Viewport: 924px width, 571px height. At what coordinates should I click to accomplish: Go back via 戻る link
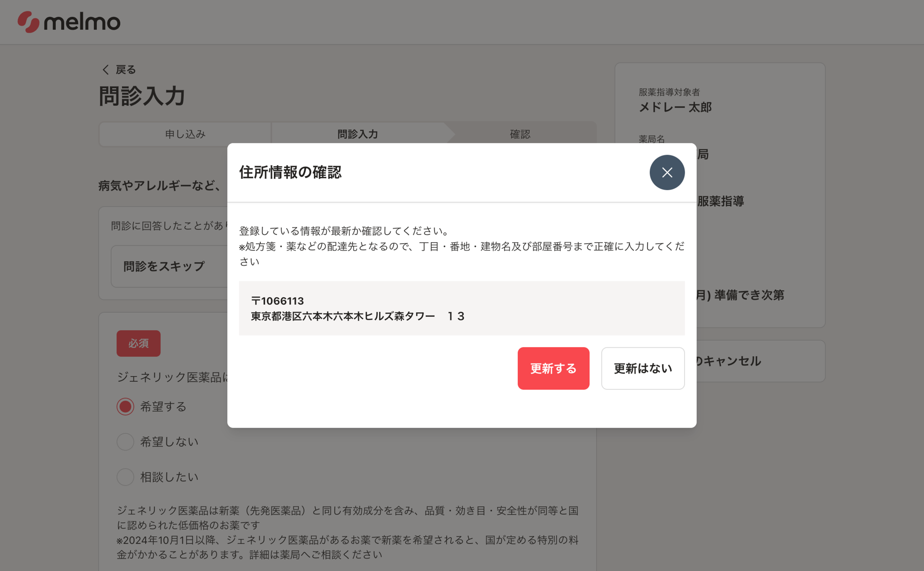tap(126, 70)
